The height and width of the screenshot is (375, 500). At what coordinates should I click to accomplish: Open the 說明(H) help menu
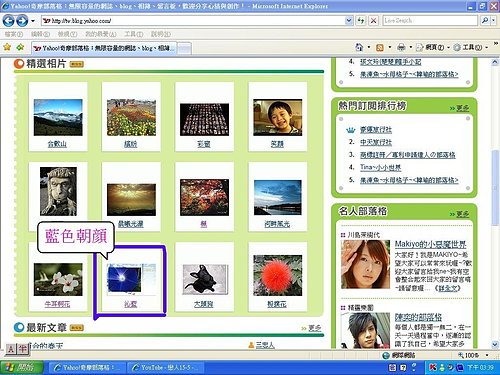point(161,34)
